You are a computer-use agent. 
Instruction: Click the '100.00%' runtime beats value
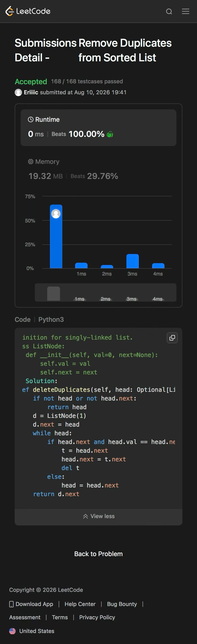86,134
